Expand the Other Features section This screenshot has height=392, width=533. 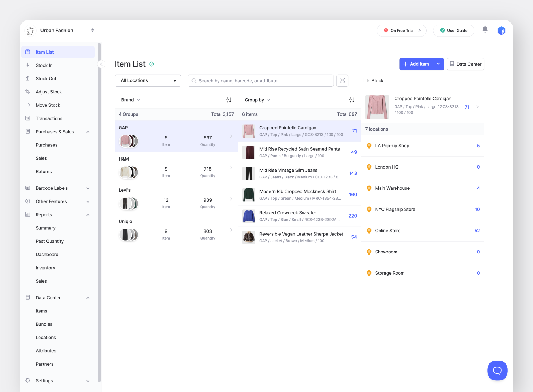tap(88, 201)
